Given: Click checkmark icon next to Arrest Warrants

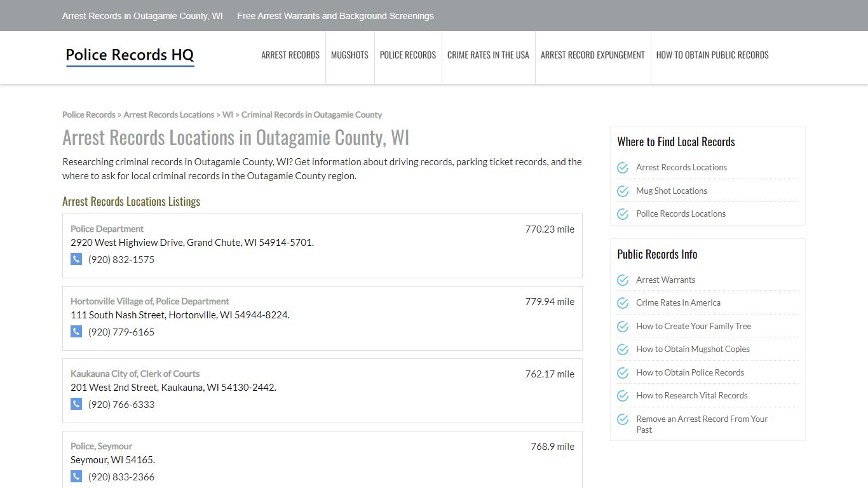Looking at the screenshot, I should coord(623,280).
